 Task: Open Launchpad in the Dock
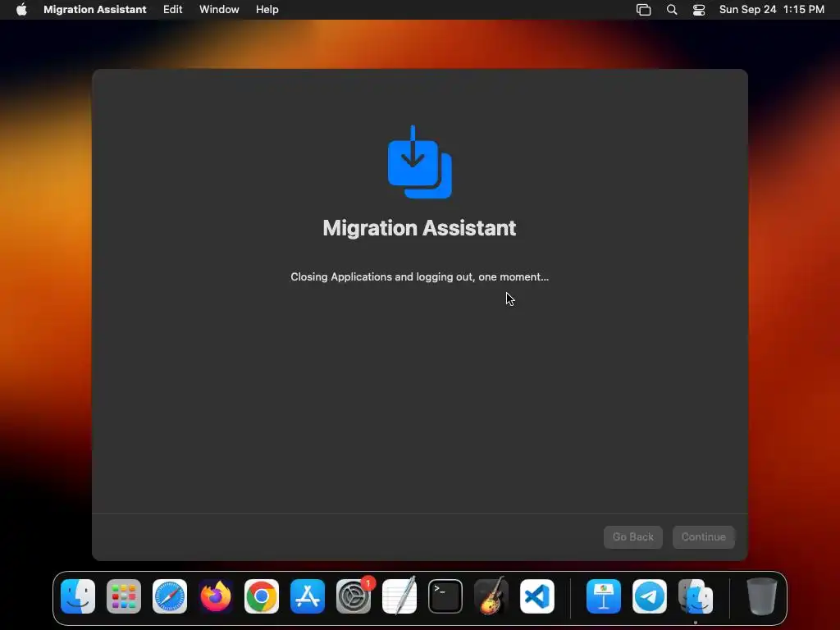(124, 596)
